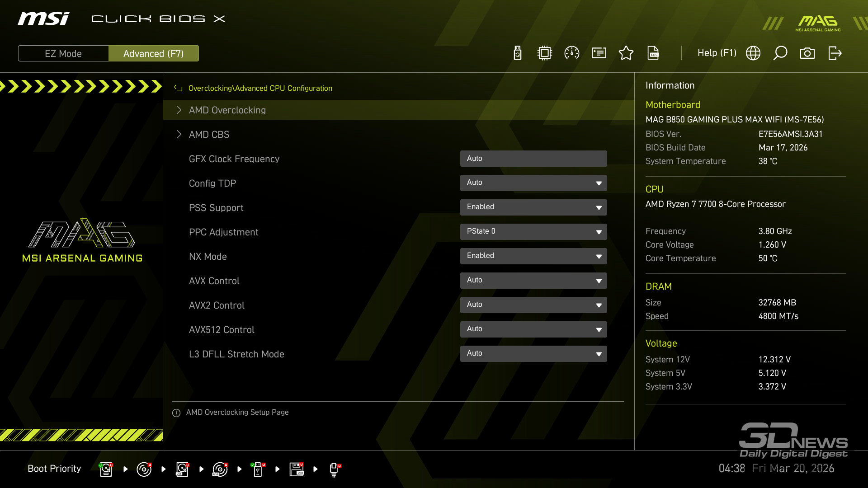Image resolution: width=868 pixels, height=488 pixels.
Task: Take a screenshot with camera icon
Action: tap(807, 53)
